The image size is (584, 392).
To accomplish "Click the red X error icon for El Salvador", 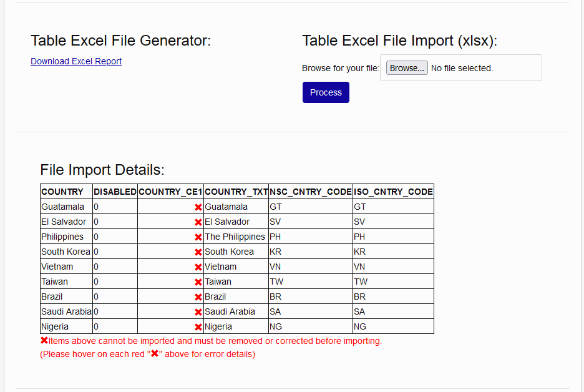I will 198,221.
